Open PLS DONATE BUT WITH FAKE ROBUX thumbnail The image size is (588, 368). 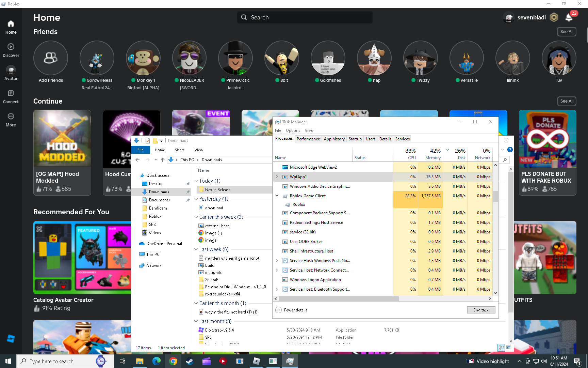pos(548,138)
